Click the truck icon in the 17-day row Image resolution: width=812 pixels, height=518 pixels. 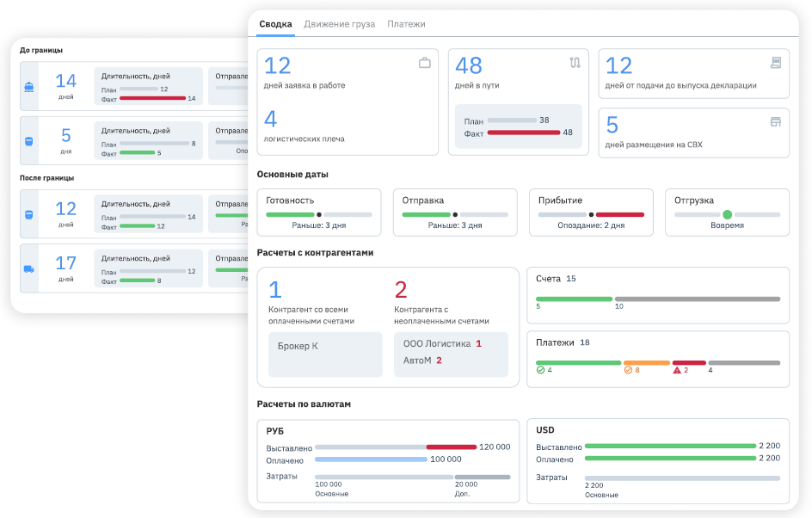pyautogui.click(x=29, y=268)
